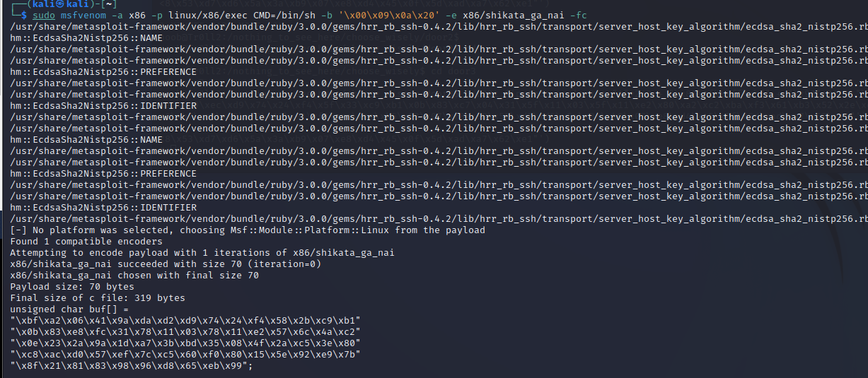Click the -fc format flag

pyautogui.click(x=577, y=16)
